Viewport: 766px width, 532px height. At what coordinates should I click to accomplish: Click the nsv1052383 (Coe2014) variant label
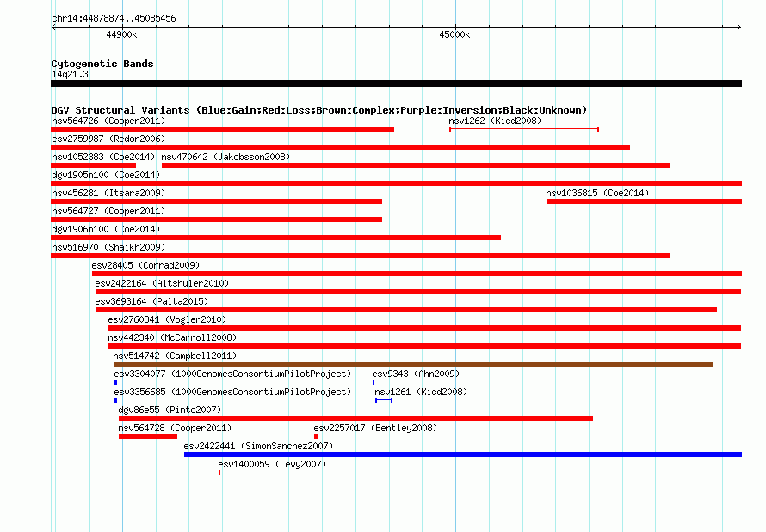point(103,157)
